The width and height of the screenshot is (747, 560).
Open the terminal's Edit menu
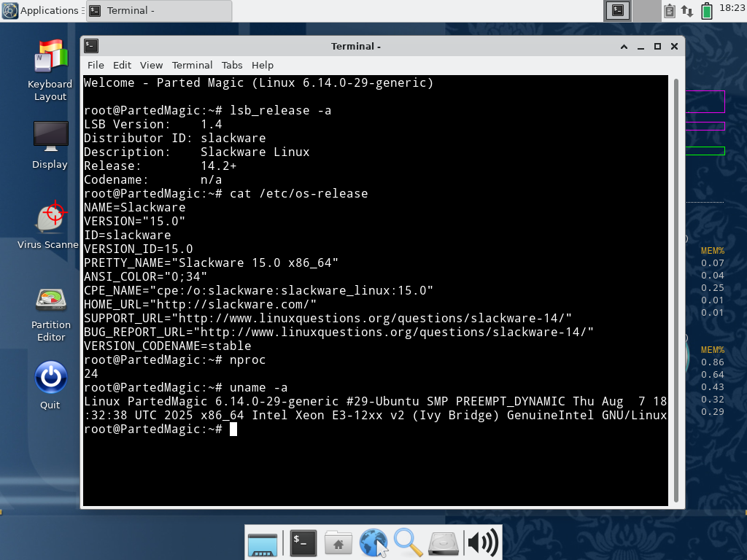(122, 65)
